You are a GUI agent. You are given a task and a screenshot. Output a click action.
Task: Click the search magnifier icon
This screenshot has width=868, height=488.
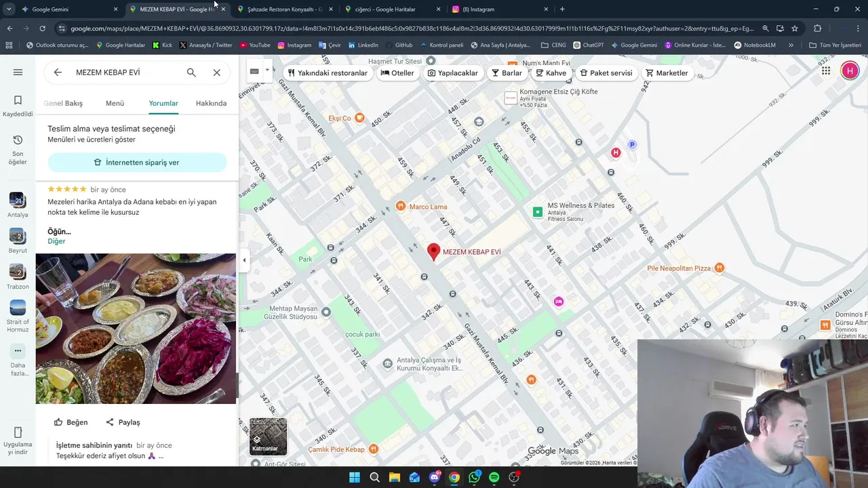click(x=191, y=73)
